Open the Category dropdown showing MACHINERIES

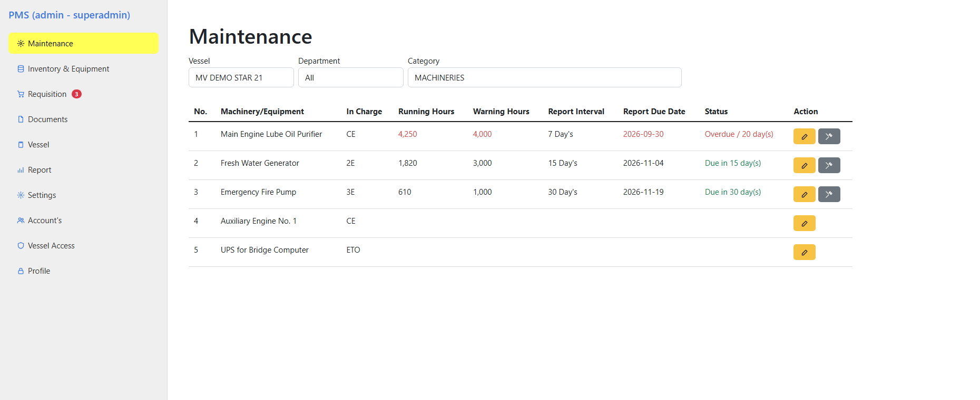click(545, 77)
